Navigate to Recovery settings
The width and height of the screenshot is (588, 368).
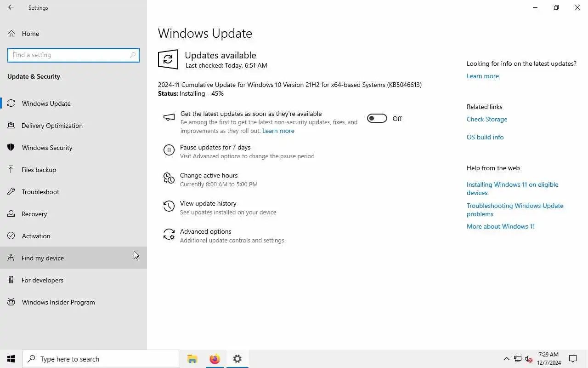coord(73,214)
